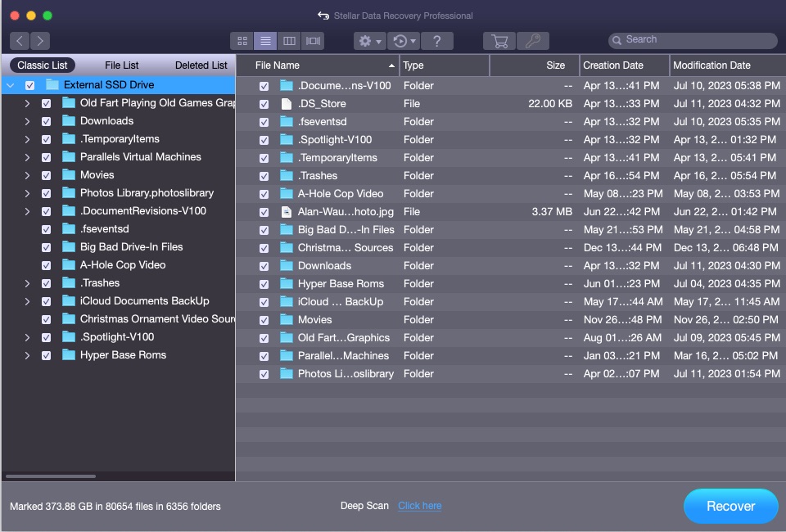The height and width of the screenshot is (532, 786).
Task: Switch to the File List tab
Action: (x=122, y=65)
